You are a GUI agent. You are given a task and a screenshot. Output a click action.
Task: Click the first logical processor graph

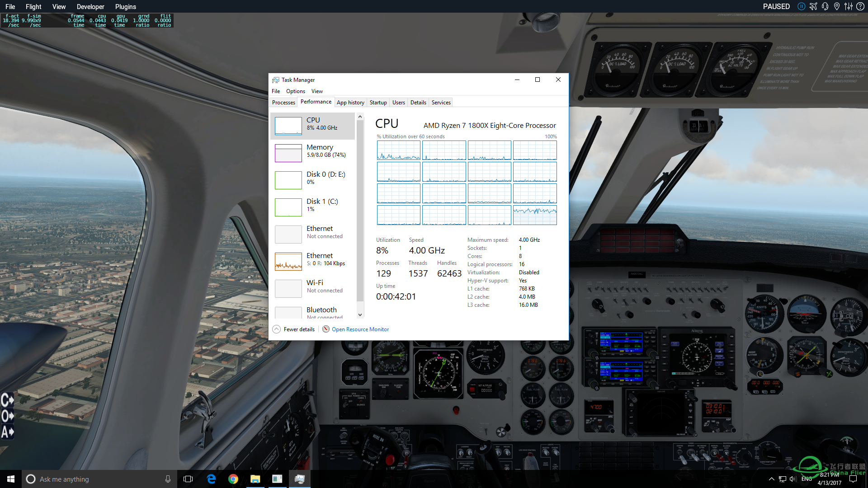[399, 150]
